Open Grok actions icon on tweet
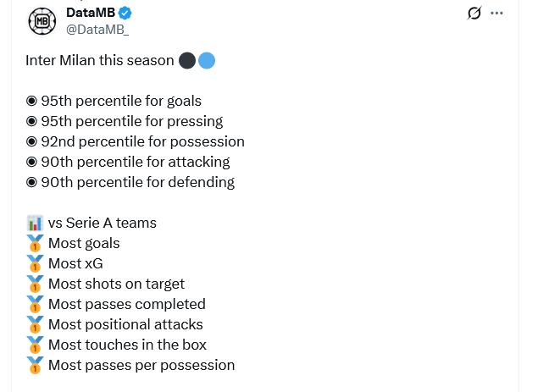Image resolution: width=538 pixels, height=392 pixels. coord(474,14)
